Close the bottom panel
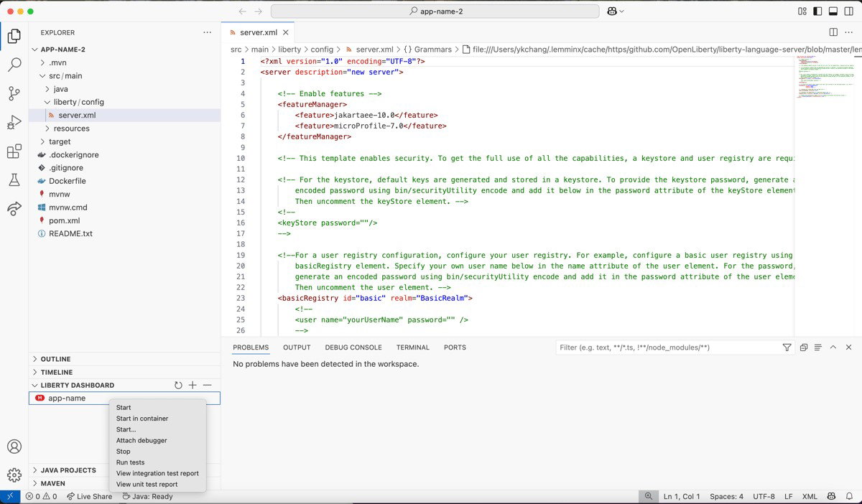Screen dimensions: 862x504 [848, 347]
